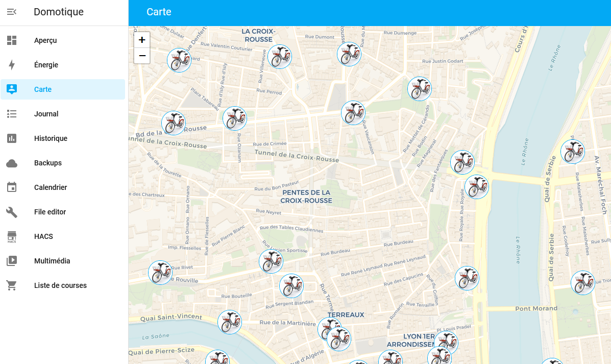This screenshot has height=364, width=611.
Task: Open the Aperçu menu item
Action: click(x=63, y=40)
